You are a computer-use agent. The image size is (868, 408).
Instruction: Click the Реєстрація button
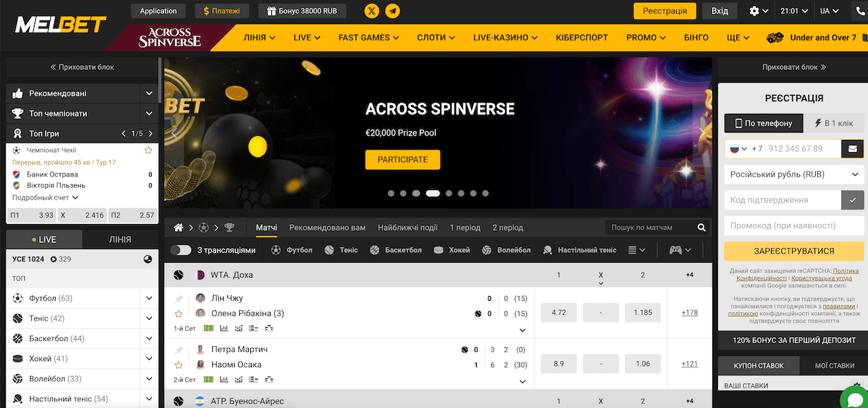(665, 11)
